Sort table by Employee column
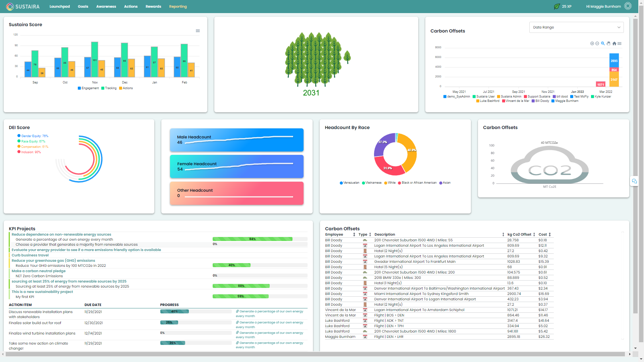Screen dimensions: 644x362 (354, 235)
